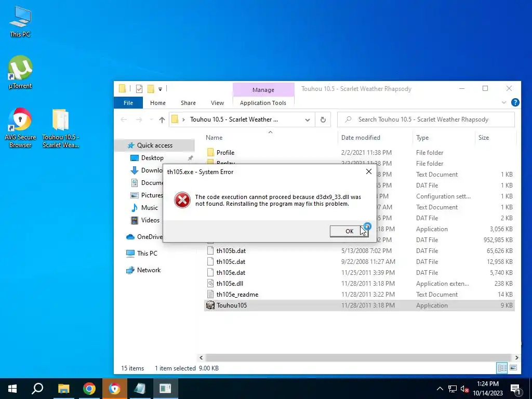532x399 pixels.
Task: Switch to Details view layout icon
Action: 502,368
